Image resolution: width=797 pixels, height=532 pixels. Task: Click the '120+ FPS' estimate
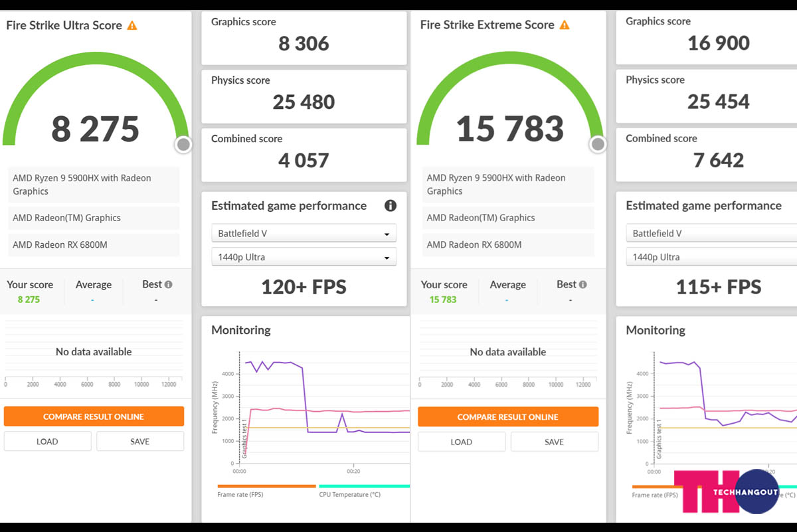coord(304,287)
